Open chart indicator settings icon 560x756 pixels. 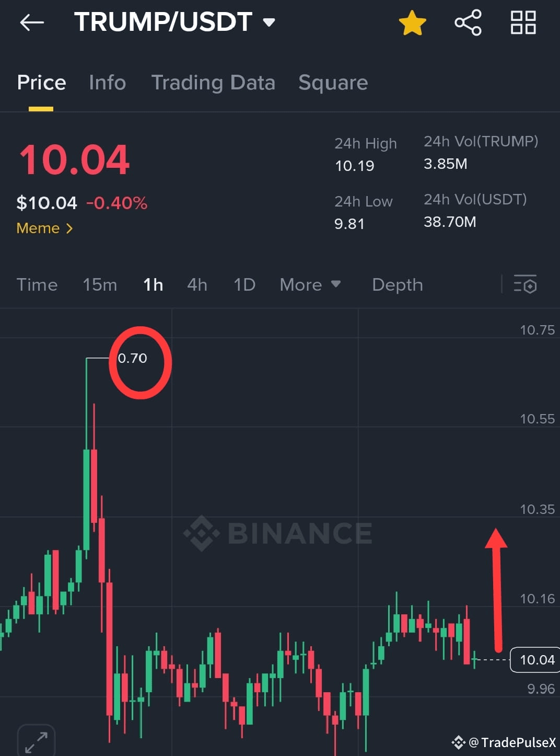click(x=525, y=284)
